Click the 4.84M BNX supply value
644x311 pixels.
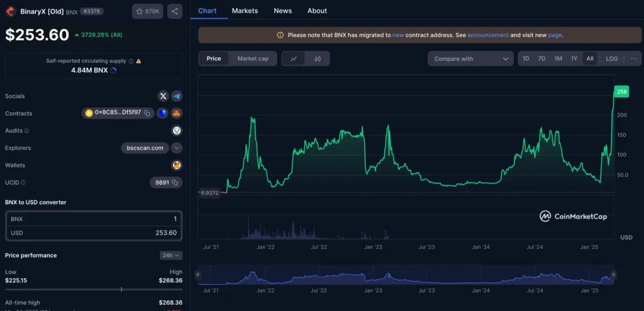point(89,70)
